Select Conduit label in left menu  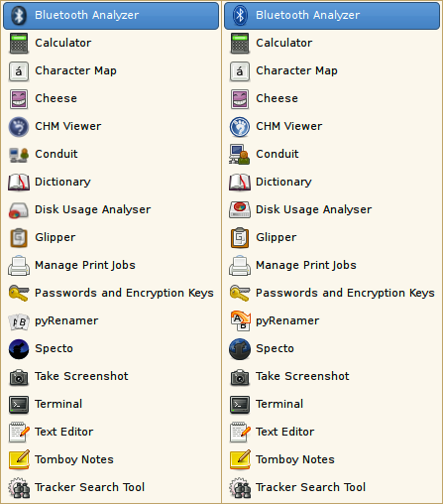[x=56, y=154]
